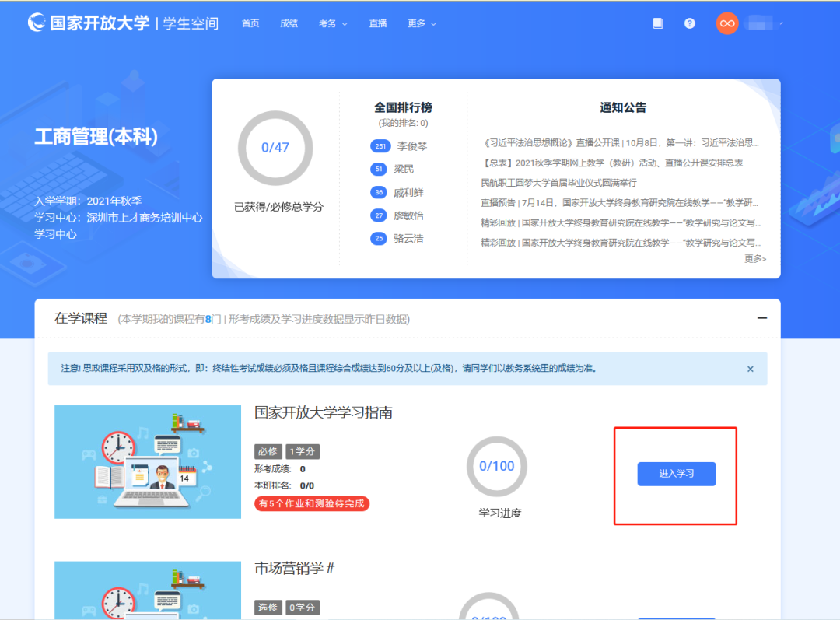This screenshot has height=620, width=840.
Task: Click 梁民 name in leaderboard
Action: (404, 170)
